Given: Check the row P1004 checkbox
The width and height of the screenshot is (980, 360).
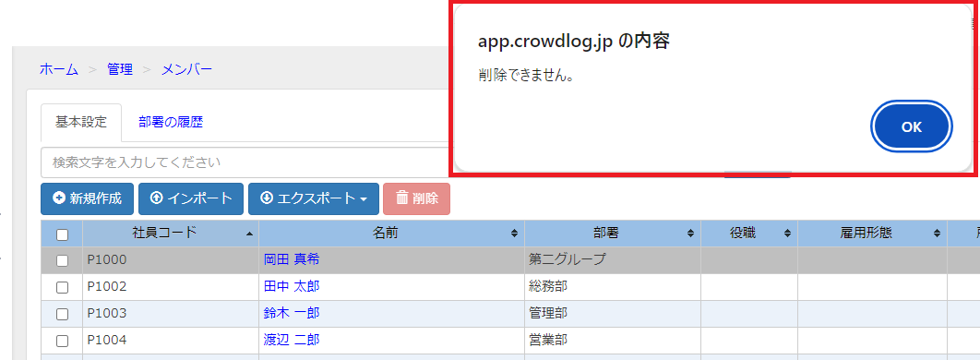Looking at the screenshot, I should click(x=62, y=342).
